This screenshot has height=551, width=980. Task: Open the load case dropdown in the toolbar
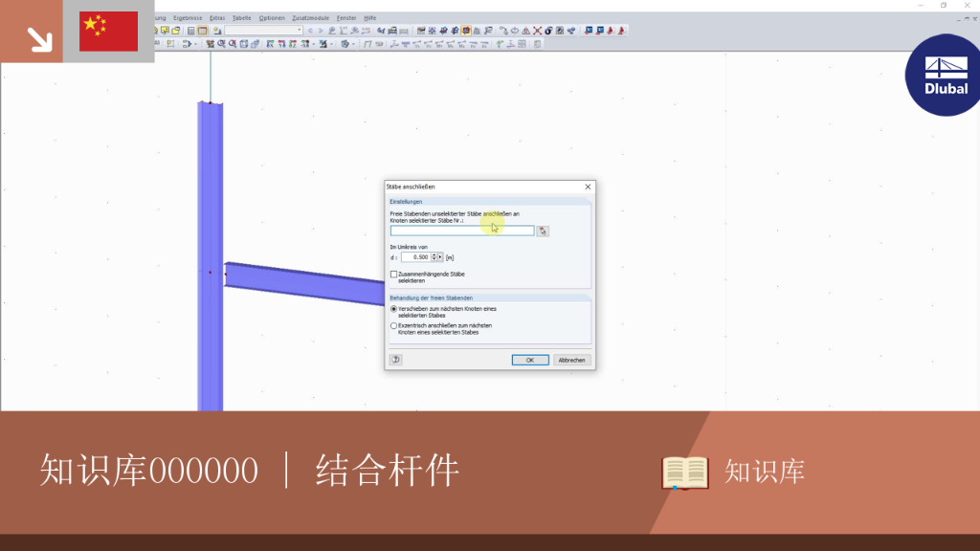click(x=263, y=30)
